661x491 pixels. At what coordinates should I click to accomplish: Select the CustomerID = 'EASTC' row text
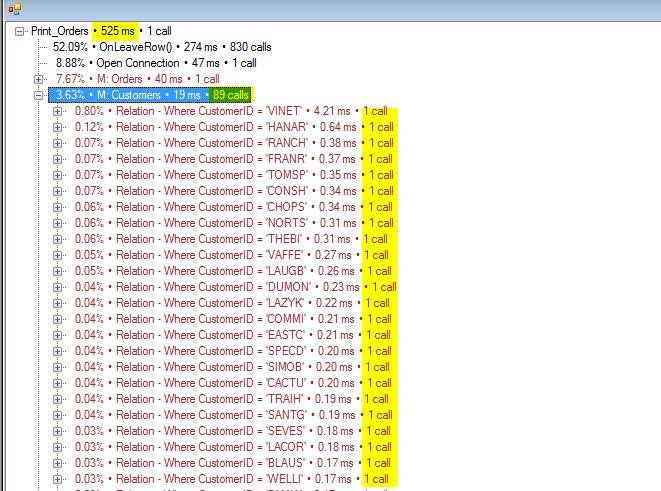(x=233, y=335)
